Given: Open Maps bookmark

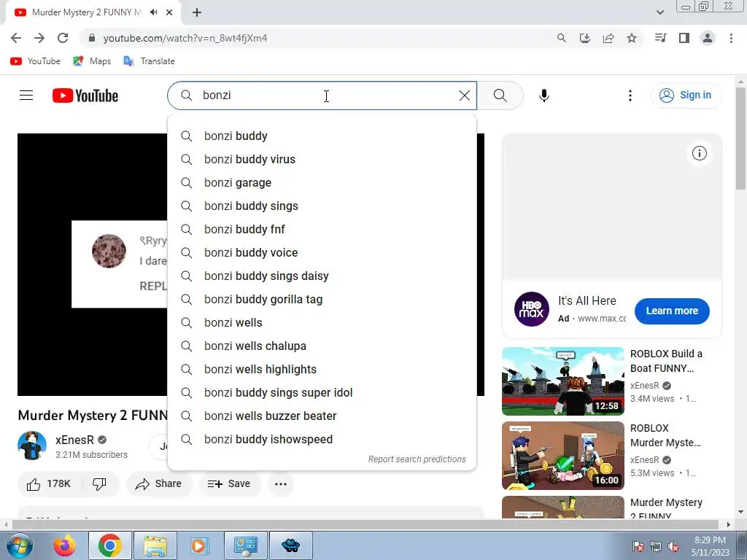Looking at the screenshot, I should (x=92, y=61).
